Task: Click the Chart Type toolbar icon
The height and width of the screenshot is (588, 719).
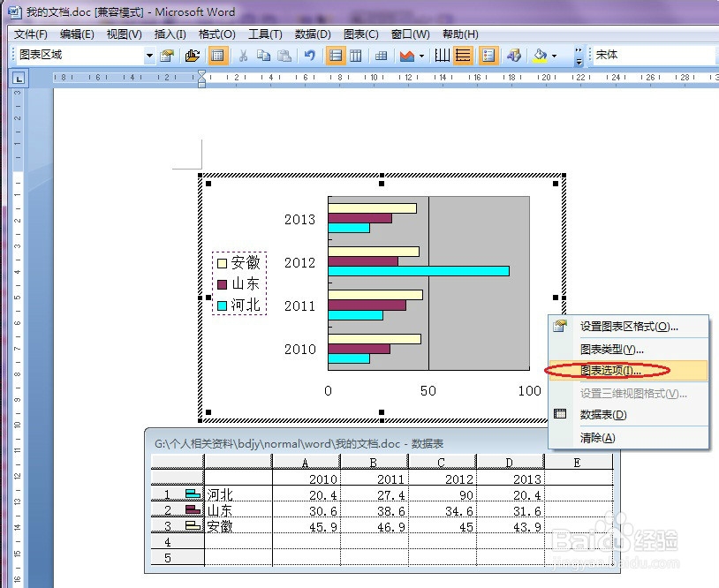Action: point(406,56)
